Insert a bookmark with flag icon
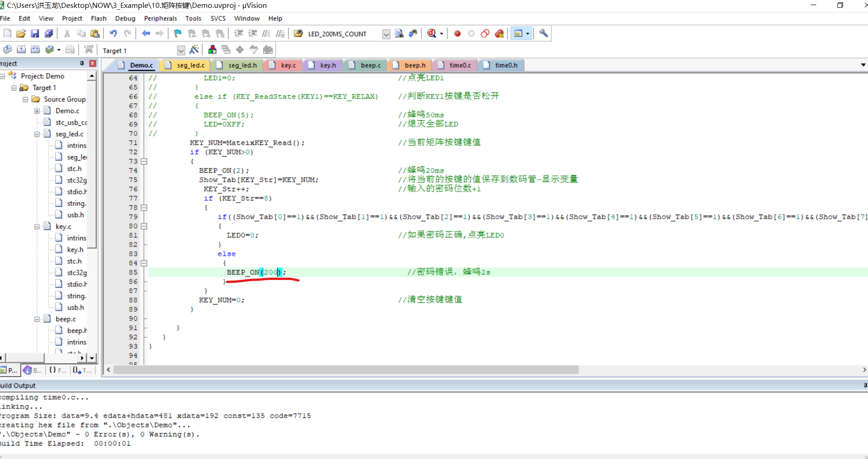Screen dimensions: 868x459 pos(178,33)
